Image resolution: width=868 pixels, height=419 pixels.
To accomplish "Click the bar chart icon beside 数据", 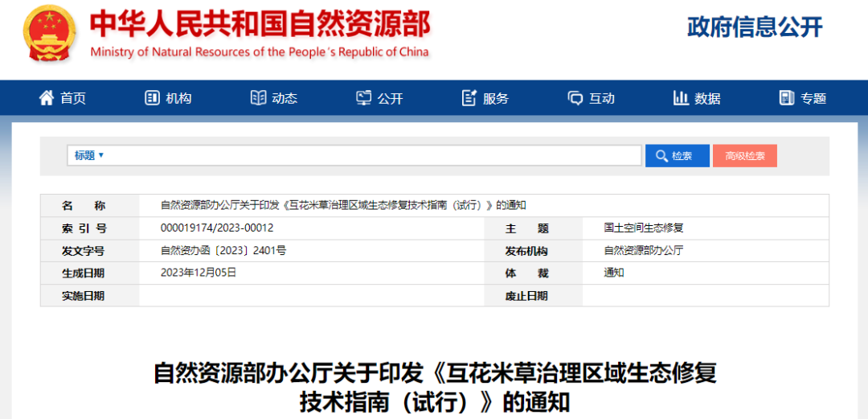I will coord(681,98).
